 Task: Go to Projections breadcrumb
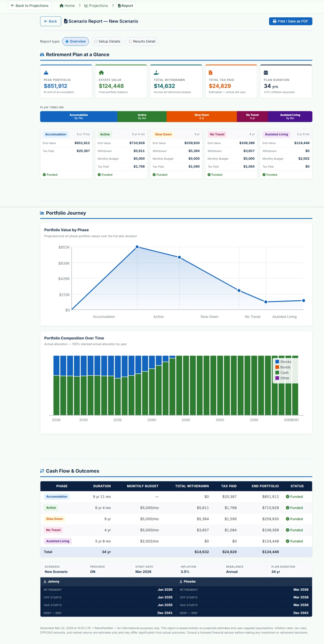[x=96, y=6]
